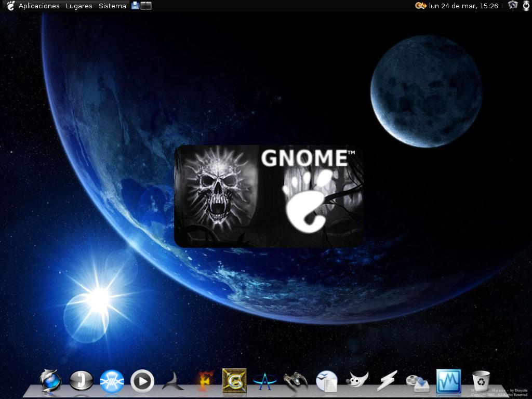The height and width of the screenshot is (399, 532).
Task: Open the OpenOffice document icon in dock
Action: click(326, 381)
